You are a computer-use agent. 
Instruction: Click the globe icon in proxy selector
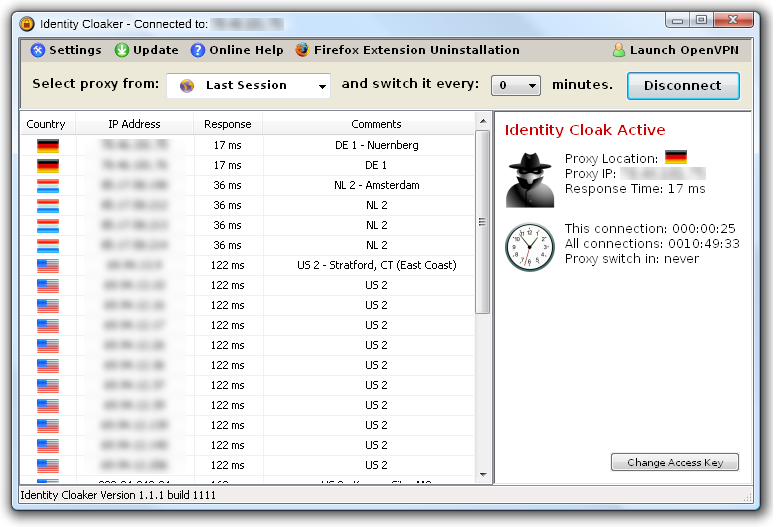(187, 86)
